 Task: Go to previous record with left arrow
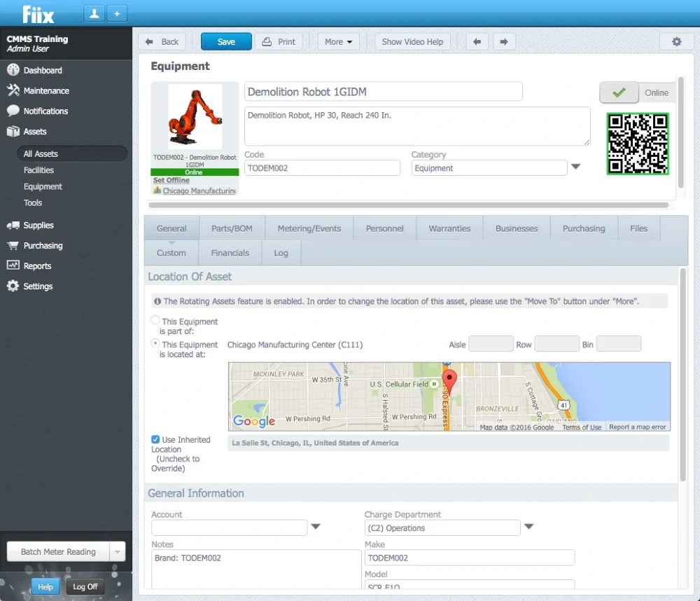click(477, 42)
